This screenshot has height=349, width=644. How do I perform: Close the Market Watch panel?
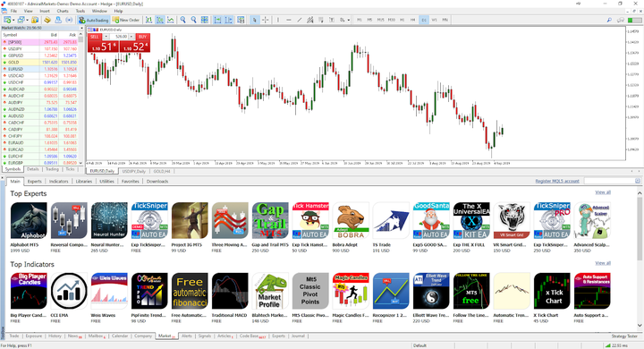pyautogui.click(x=80, y=28)
